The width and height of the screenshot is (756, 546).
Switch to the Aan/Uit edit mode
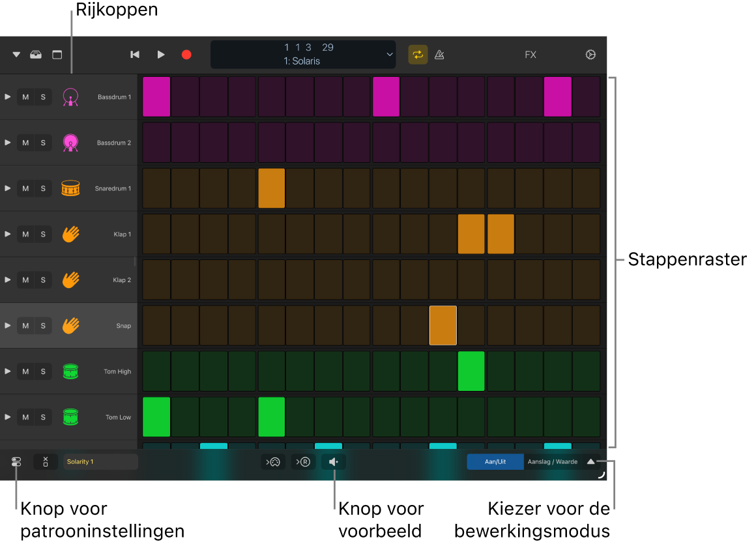pos(495,461)
